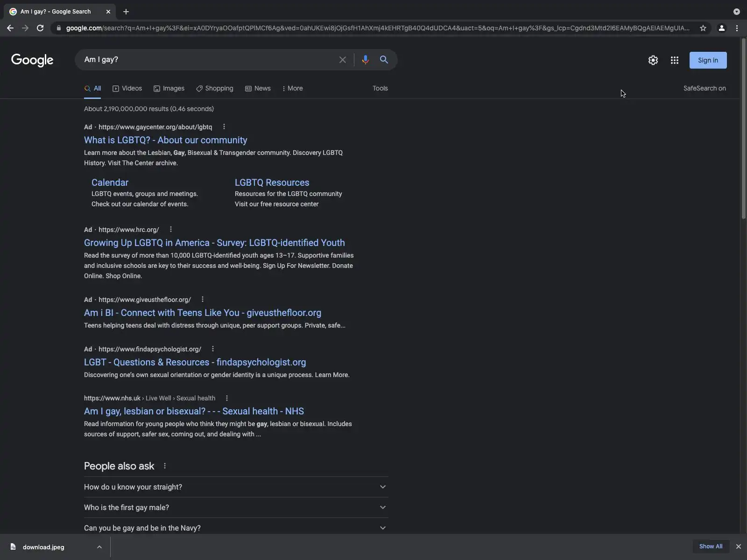Viewport: 747px width, 560px height.
Task: Click the blue magnifier search icon
Action: 384,60
